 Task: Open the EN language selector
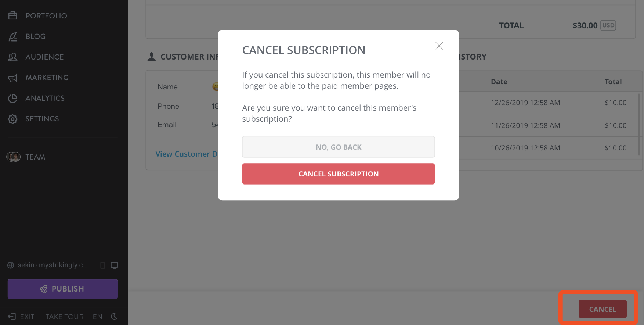pyautogui.click(x=98, y=317)
